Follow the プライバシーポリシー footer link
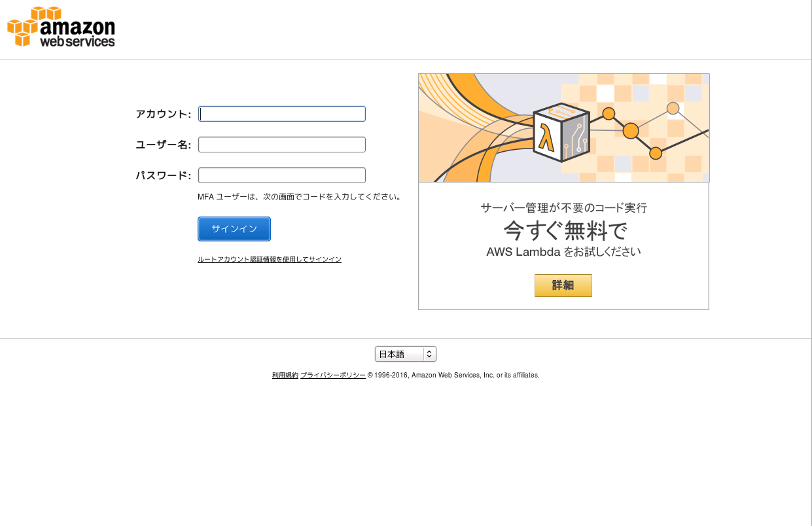 pos(332,376)
